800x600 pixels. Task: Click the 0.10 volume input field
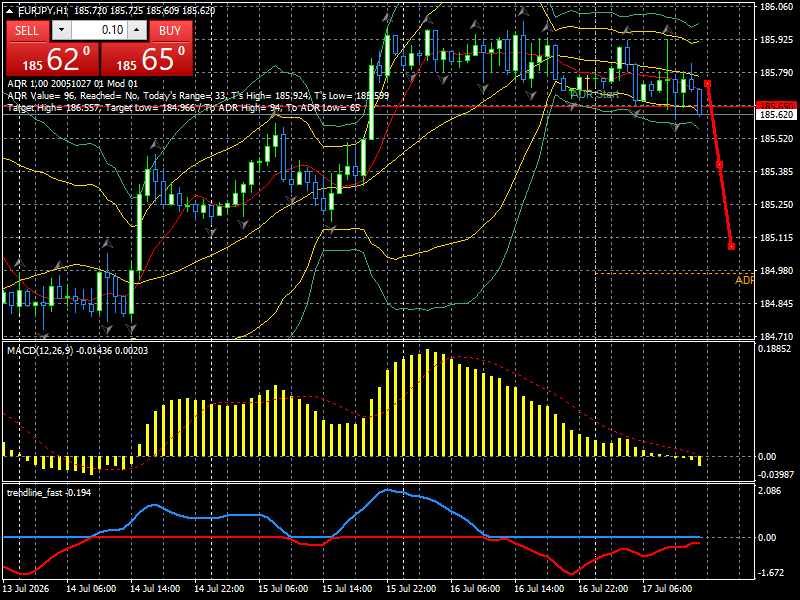(x=99, y=30)
